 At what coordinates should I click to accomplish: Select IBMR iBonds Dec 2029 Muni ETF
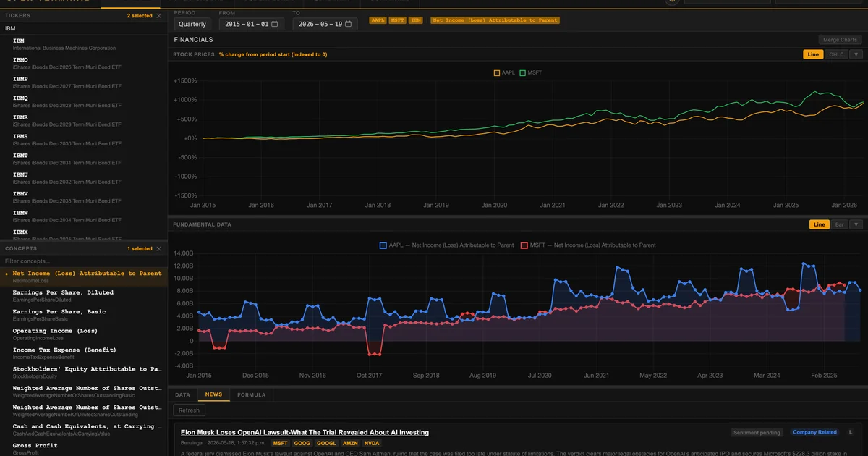(x=84, y=120)
